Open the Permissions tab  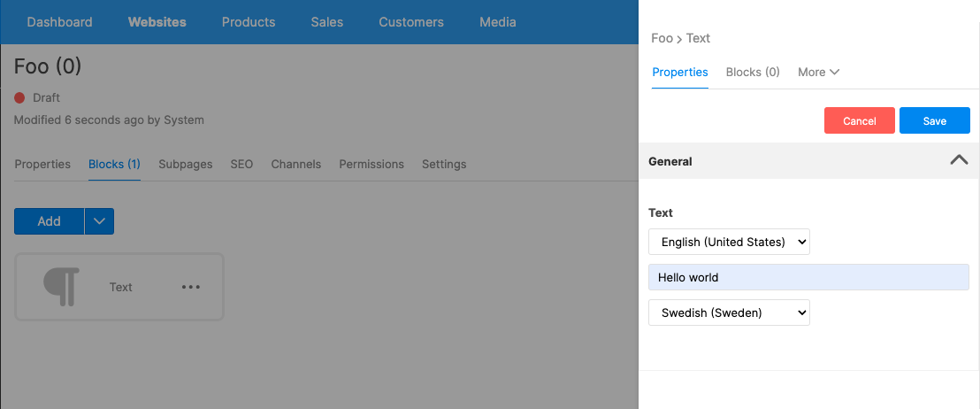(371, 165)
